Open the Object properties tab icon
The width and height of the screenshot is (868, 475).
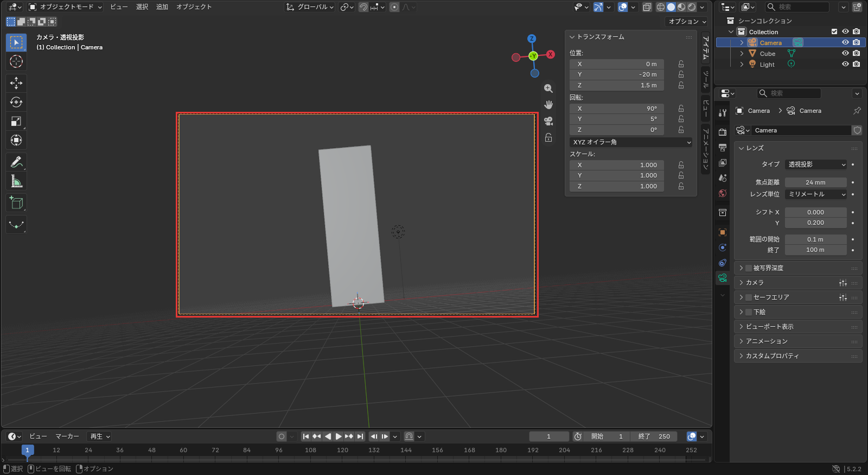[723, 232]
